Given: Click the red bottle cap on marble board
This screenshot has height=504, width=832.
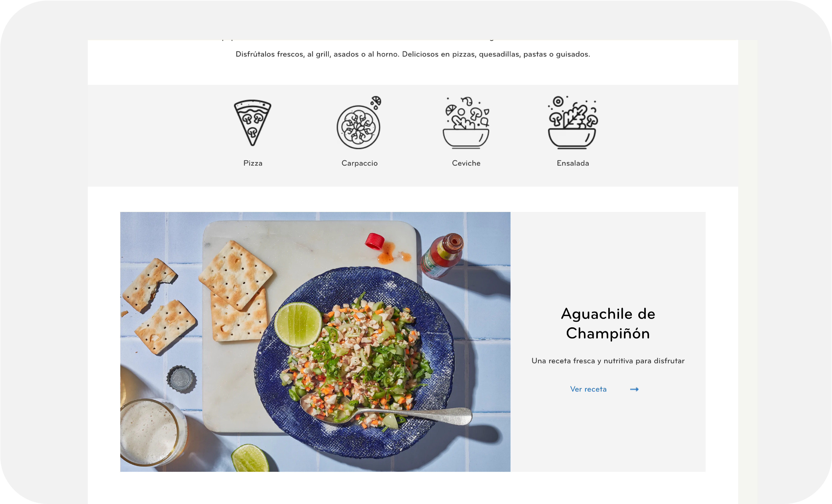Looking at the screenshot, I should coord(375,241).
